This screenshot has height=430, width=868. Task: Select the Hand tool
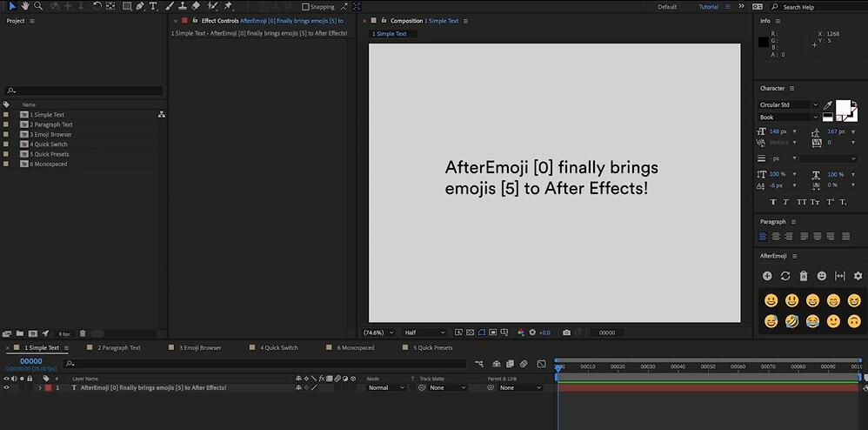(25, 6)
